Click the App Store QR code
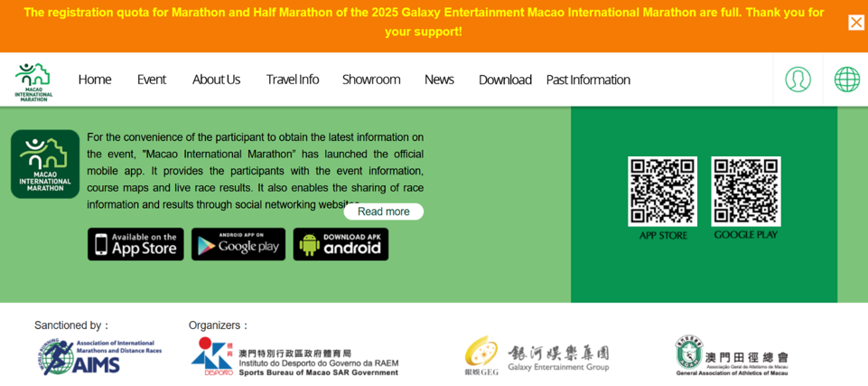Screen dimensions: 868x386 click(662, 191)
